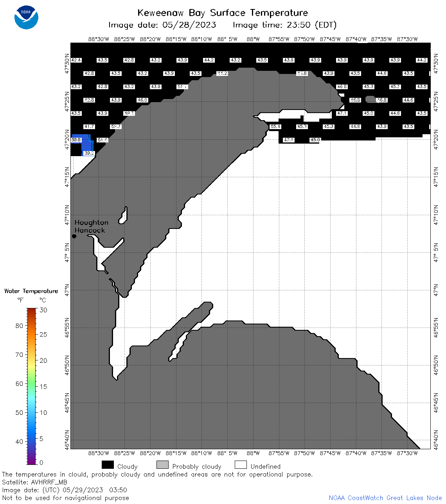
Task: Open the NOAA CoastWatch Great Lakes Node link
Action: tap(385, 498)
